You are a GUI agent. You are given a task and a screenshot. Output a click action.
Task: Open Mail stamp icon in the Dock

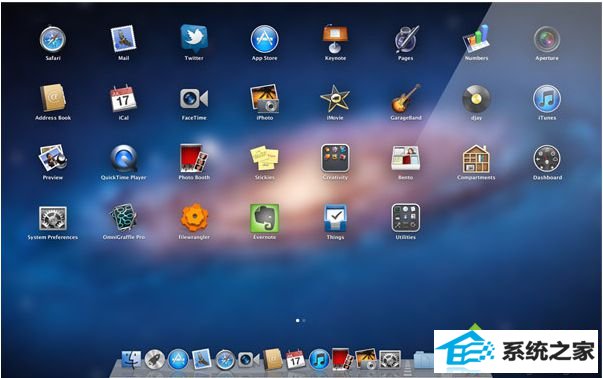click(202, 359)
